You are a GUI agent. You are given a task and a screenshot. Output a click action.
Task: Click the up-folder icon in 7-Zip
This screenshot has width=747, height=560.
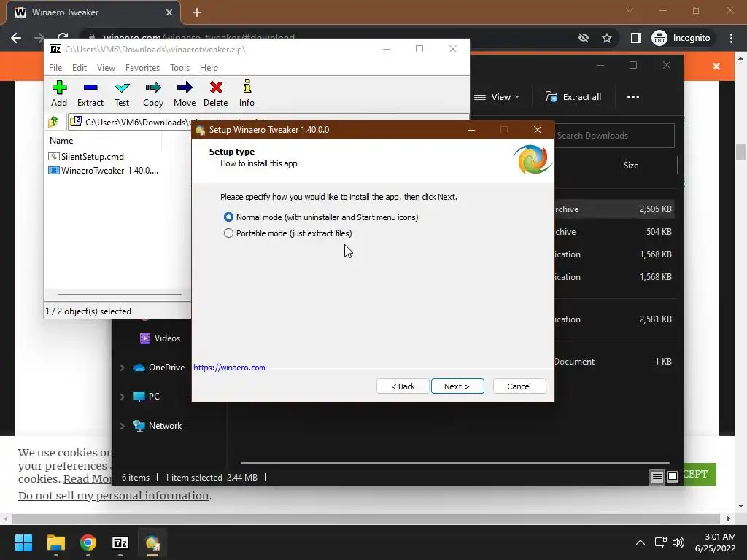(53, 122)
